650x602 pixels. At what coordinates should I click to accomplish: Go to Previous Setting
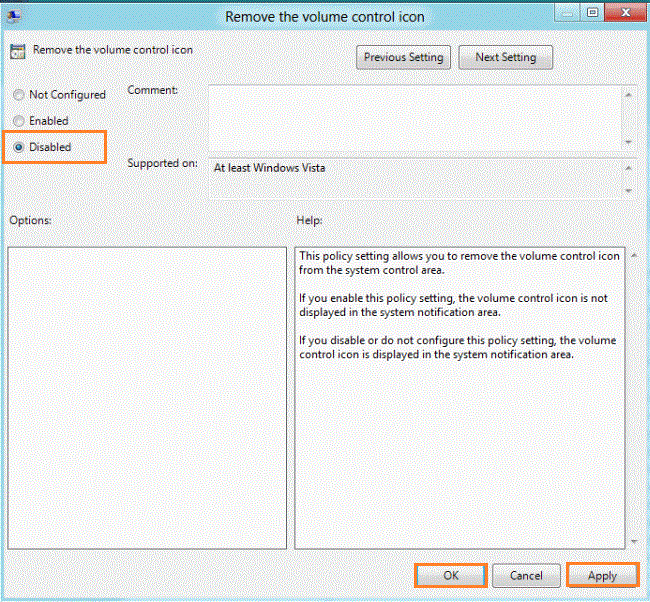click(x=403, y=57)
